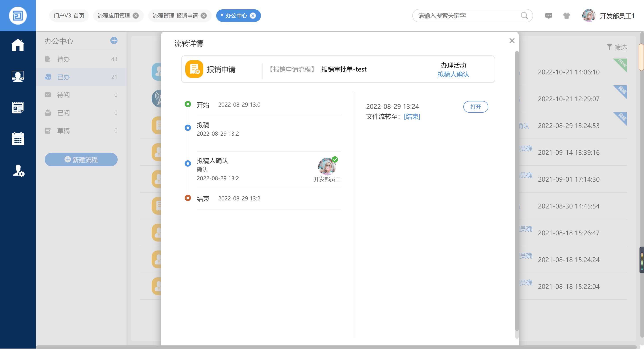
Task: Switch to the 门户V3-首页 tab
Action: (69, 16)
